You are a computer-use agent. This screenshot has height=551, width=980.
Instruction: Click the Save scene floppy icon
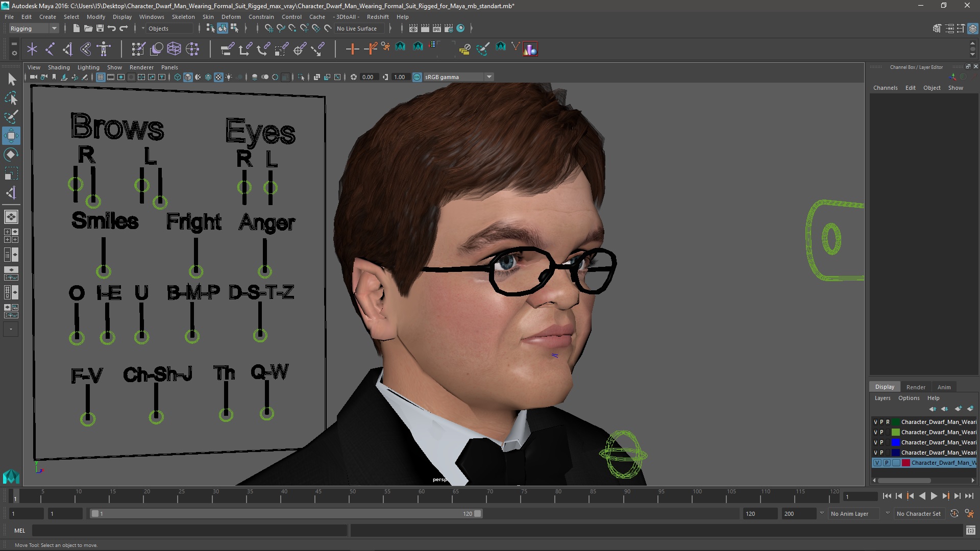[x=100, y=29]
